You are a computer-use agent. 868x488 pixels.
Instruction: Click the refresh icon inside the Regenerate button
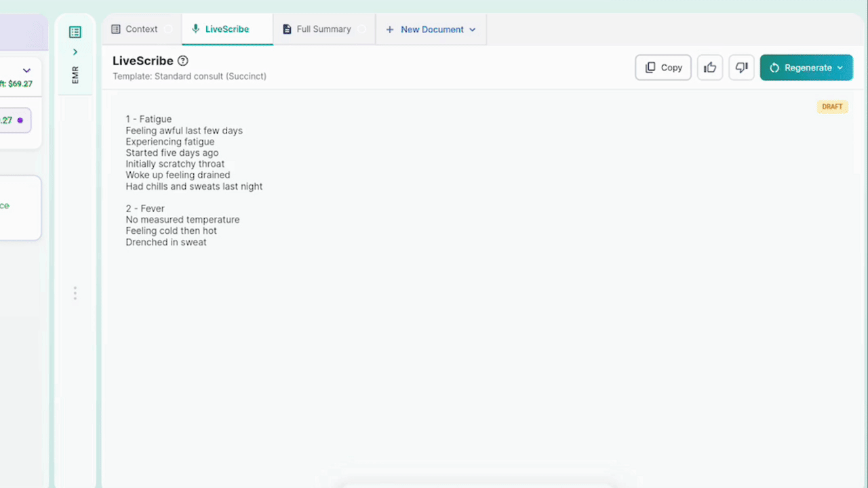774,67
